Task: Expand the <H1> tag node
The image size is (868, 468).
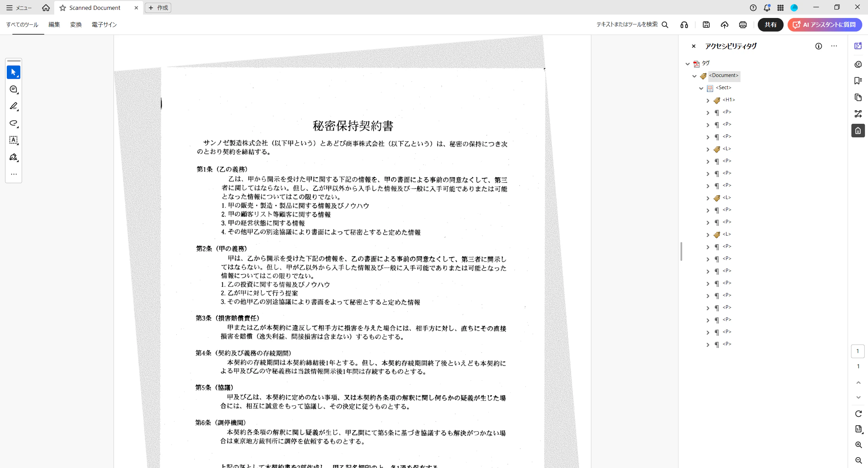Action: pyautogui.click(x=708, y=100)
